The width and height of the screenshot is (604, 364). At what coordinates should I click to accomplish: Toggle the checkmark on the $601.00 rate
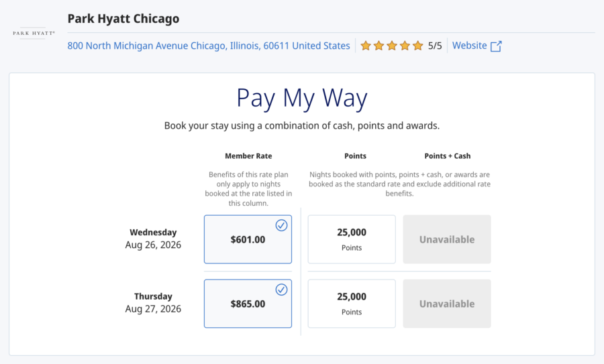point(282,225)
